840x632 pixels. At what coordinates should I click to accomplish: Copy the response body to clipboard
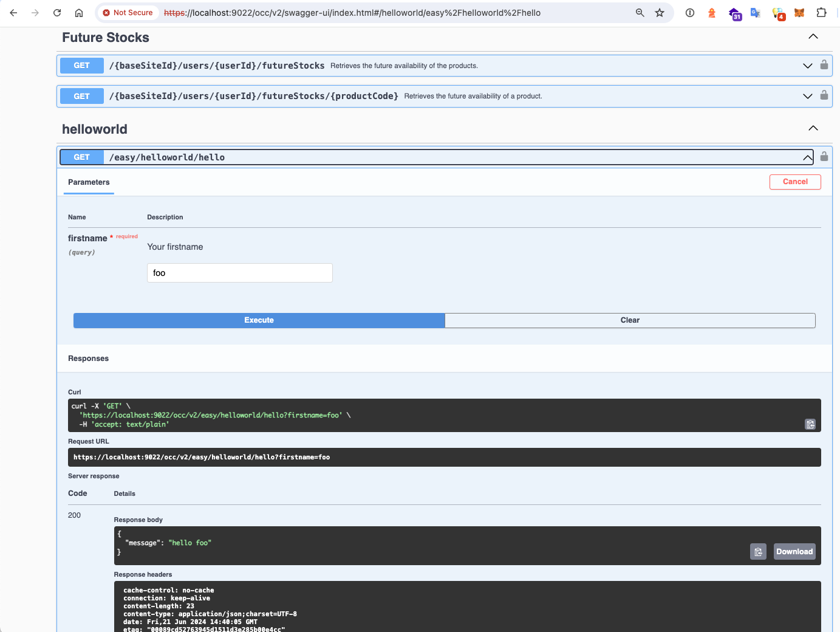point(758,552)
